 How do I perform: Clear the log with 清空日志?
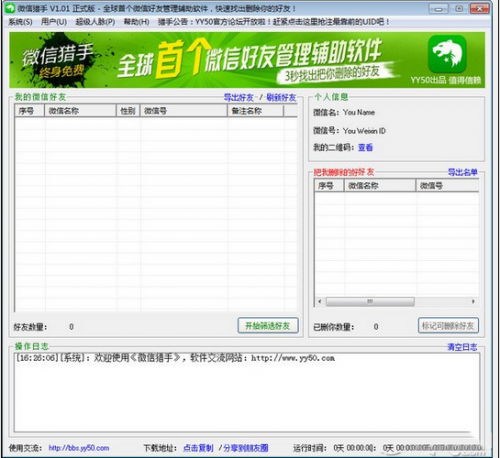(x=462, y=347)
